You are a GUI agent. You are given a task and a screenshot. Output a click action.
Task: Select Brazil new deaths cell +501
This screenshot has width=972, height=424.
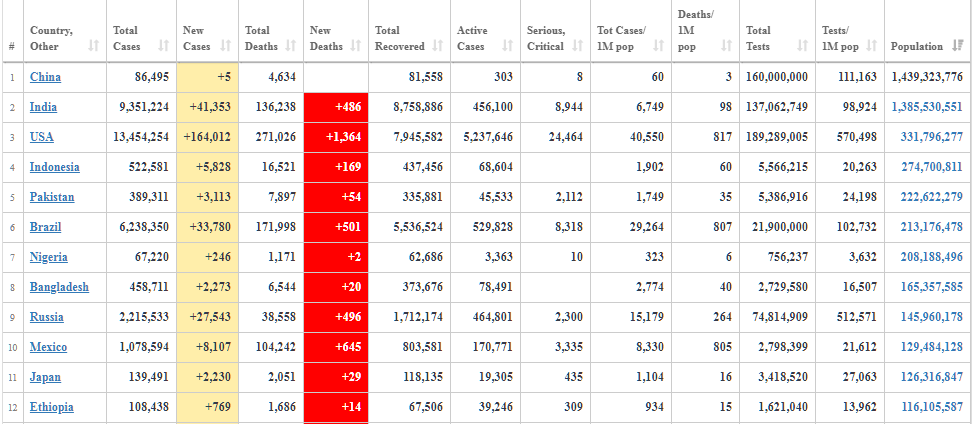coord(336,227)
